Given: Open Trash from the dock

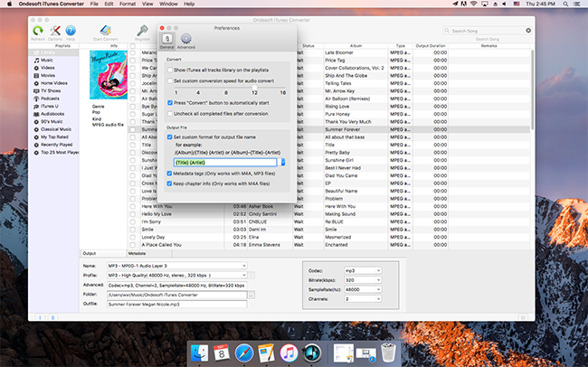Looking at the screenshot, I should [388, 353].
